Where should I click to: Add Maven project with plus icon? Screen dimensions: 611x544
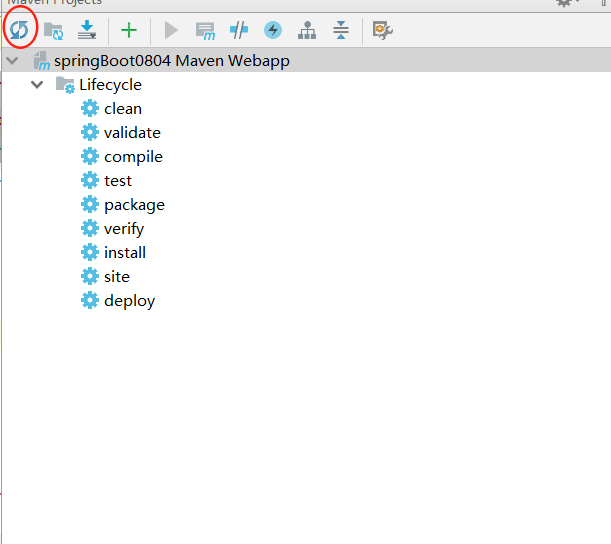pos(129,30)
